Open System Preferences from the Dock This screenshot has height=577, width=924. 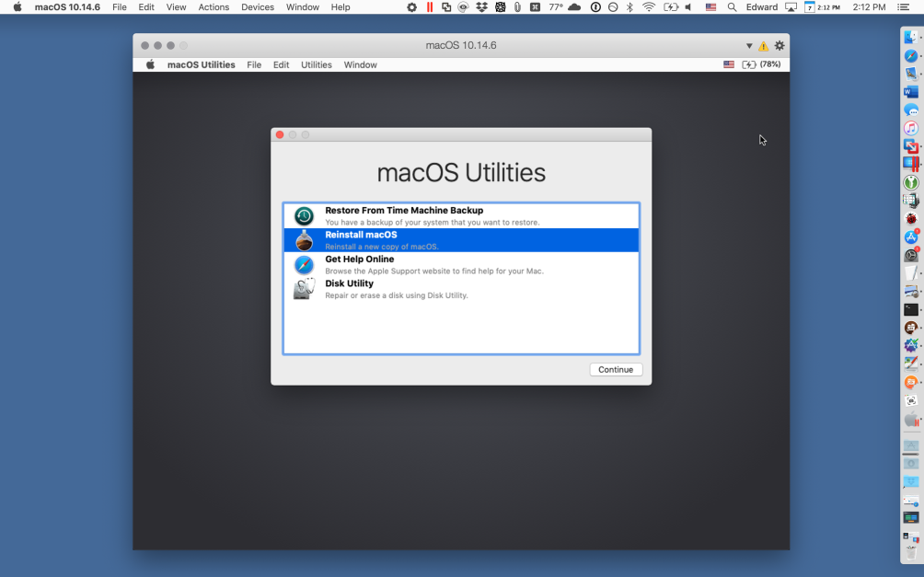[x=910, y=255]
